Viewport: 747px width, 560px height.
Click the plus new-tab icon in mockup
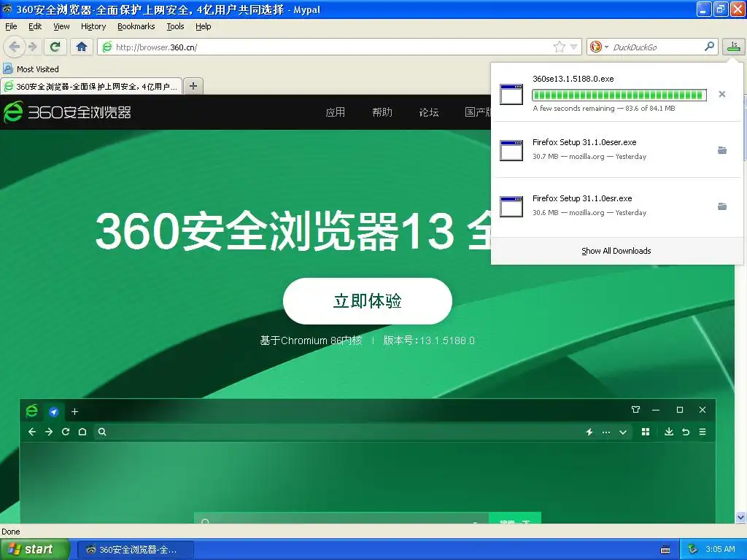pos(75,412)
